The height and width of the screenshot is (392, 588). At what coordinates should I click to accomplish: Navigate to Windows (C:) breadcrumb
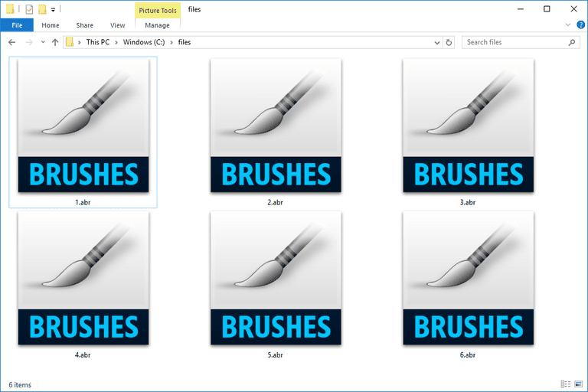click(144, 42)
